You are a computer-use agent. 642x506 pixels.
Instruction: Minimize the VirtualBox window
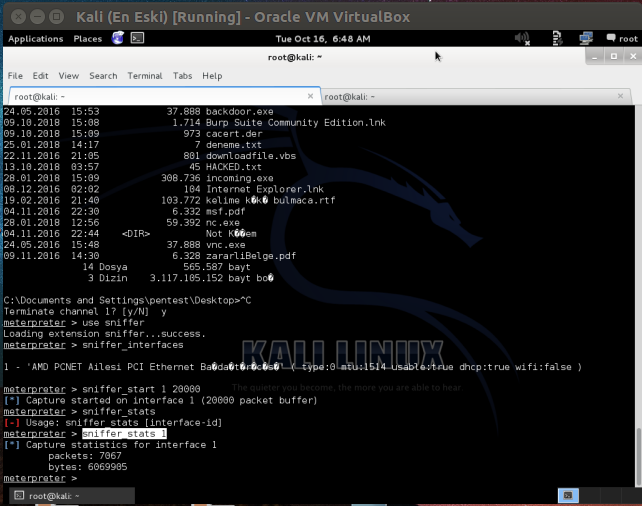[x=37, y=17]
